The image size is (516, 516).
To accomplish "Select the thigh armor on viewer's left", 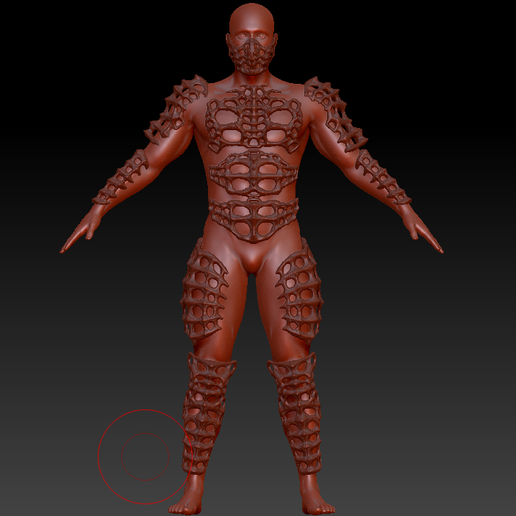I will coord(204,290).
